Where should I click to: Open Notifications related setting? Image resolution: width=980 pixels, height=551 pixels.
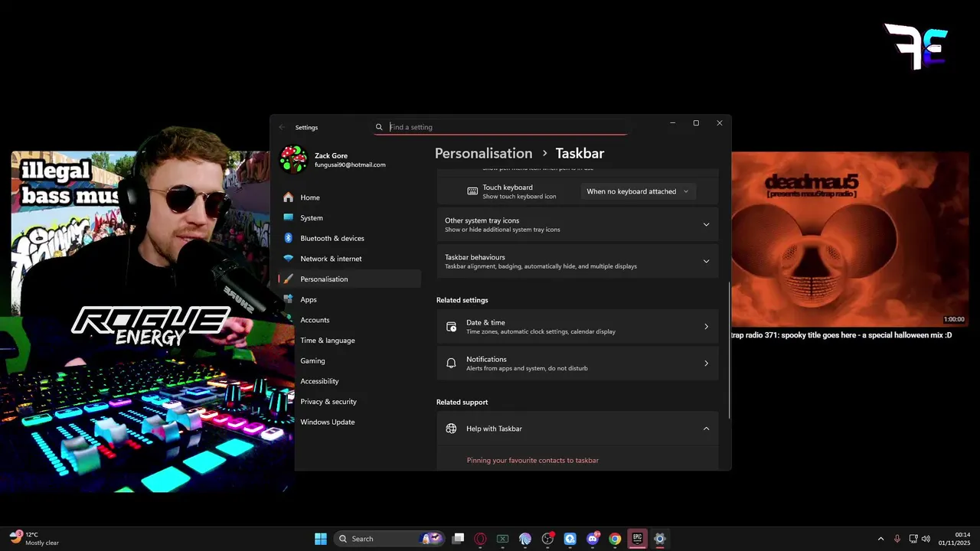point(577,364)
